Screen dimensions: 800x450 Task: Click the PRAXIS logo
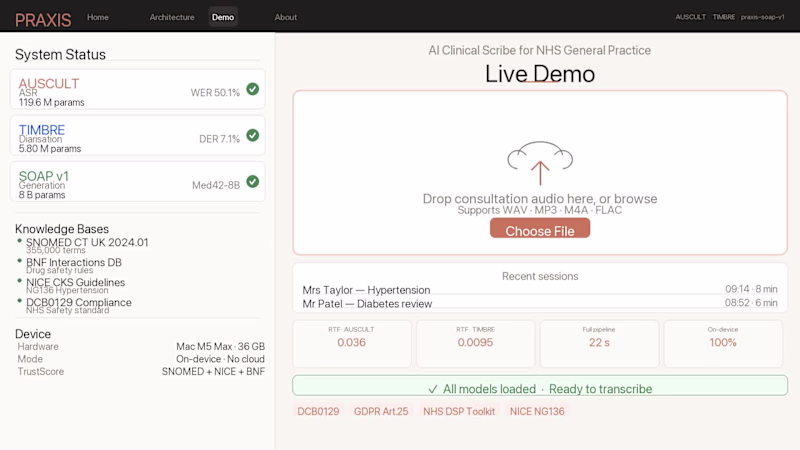(43, 20)
